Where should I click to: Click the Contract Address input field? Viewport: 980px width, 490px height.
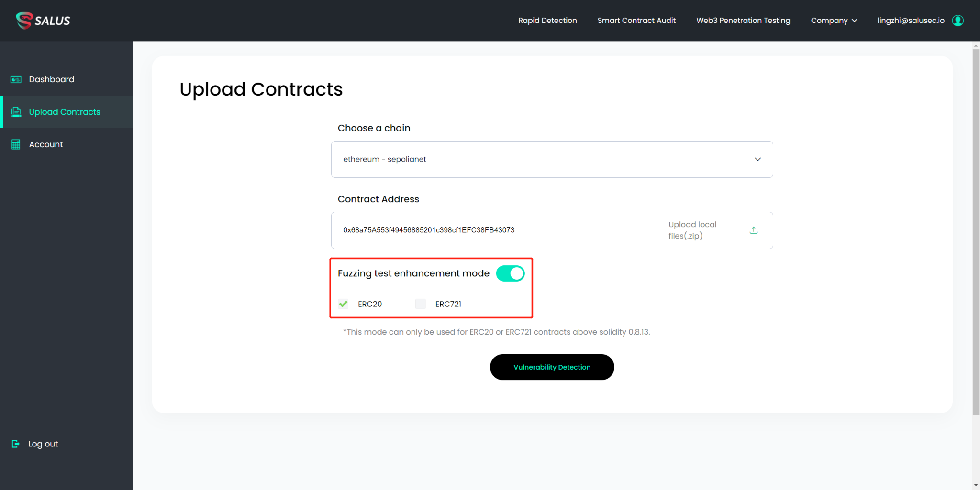point(498,230)
